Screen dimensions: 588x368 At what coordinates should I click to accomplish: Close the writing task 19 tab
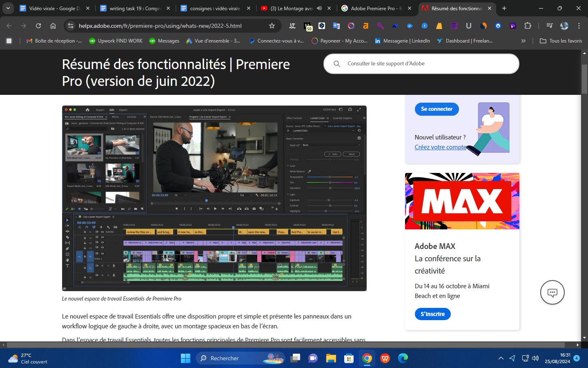tap(168, 8)
